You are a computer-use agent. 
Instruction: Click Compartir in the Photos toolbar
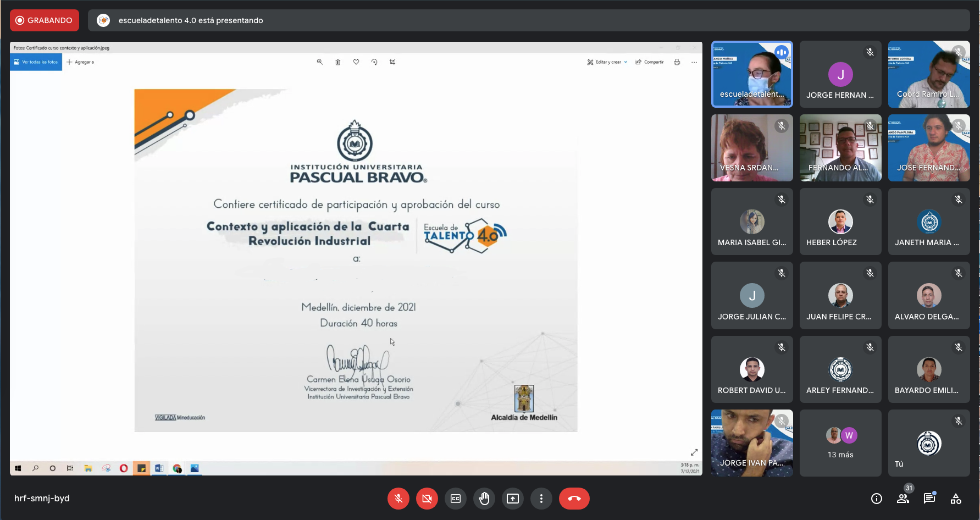pos(650,62)
